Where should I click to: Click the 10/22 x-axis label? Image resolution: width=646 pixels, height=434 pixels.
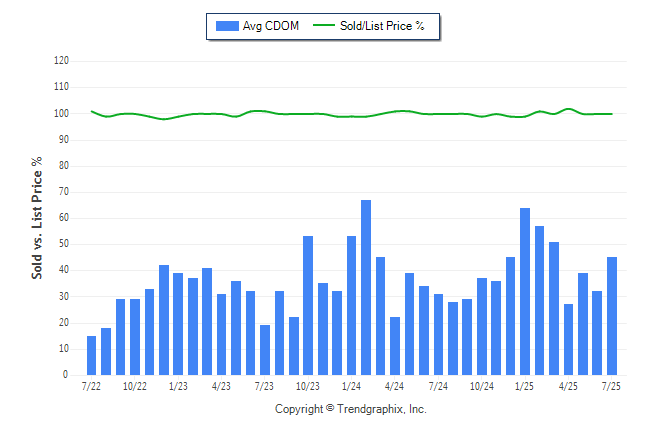[135, 386]
